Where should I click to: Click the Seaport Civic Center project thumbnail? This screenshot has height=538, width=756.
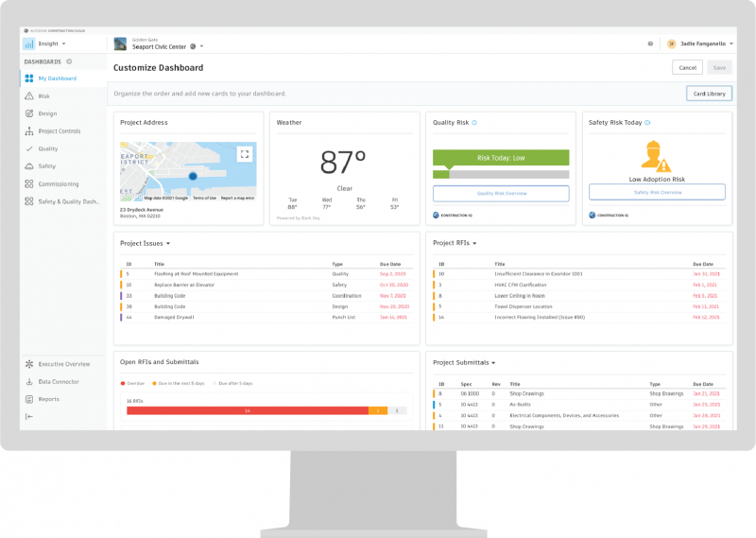(120, 43)
